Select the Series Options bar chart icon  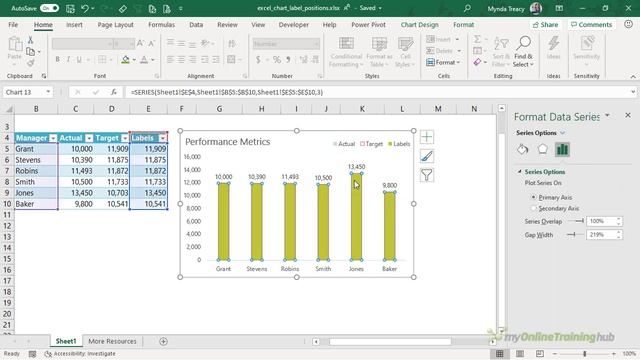pos(562,149)
